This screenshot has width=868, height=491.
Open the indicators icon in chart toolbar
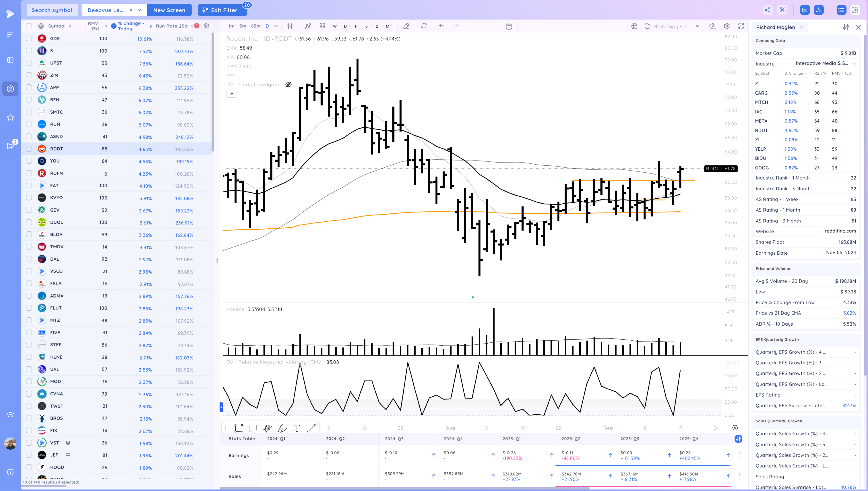coord(308,26)
